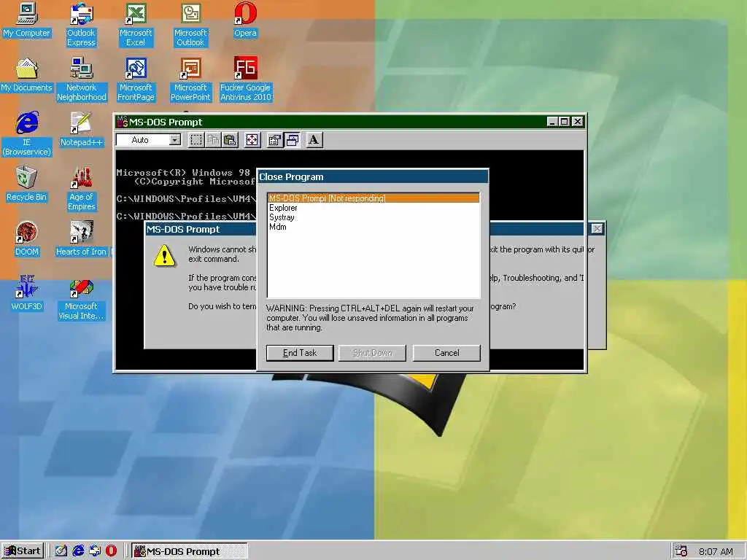
Task: Click the End Task button
Action: click(300, 353)
